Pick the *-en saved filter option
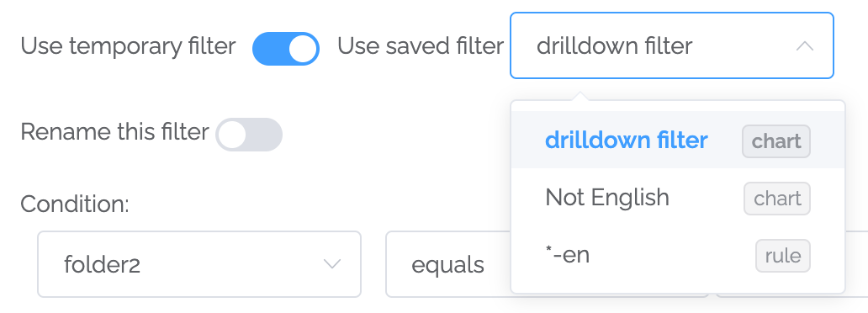The height and width of the screenshot is (313, 868). click(678, 256)
